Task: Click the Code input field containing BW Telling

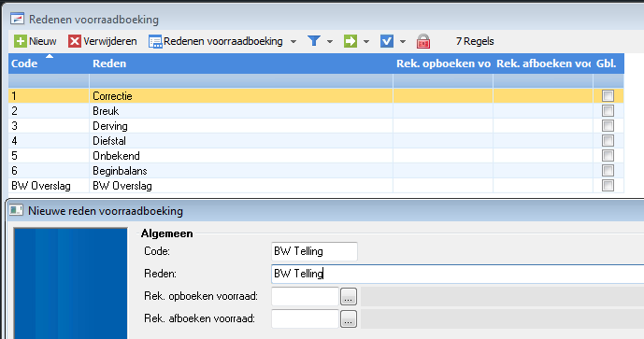Action: (314, 251)
